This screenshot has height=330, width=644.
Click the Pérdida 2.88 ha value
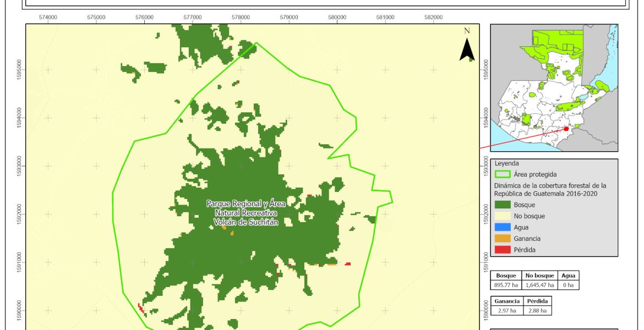click(x=536, y=311)
